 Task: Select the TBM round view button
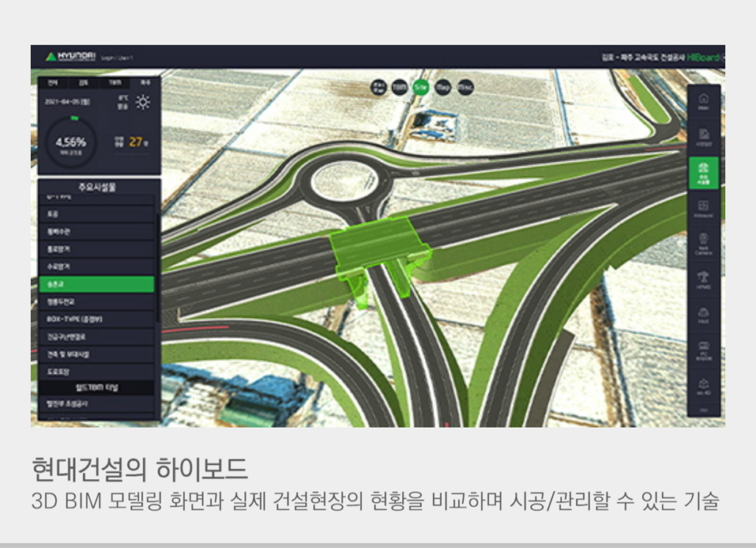point(399,87)
